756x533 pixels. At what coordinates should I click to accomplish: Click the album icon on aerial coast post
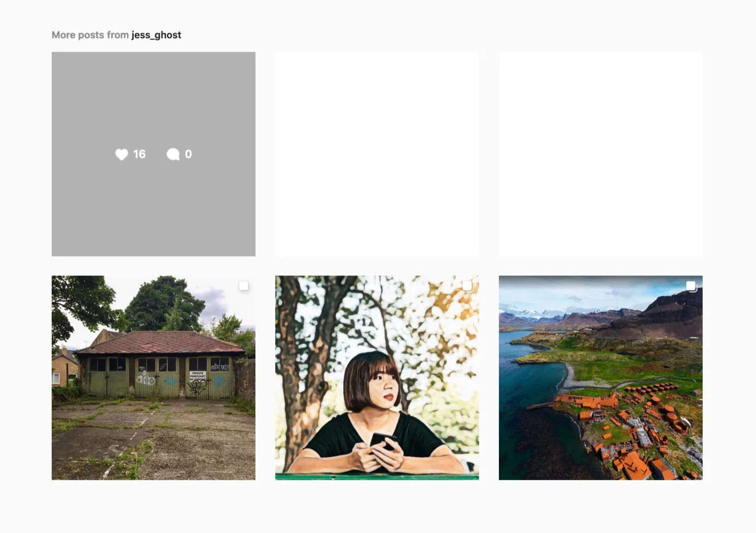[x=691, y=286]
